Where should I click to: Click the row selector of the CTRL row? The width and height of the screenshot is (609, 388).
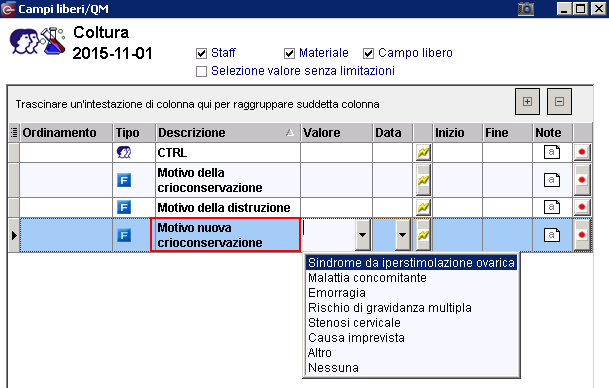(14, 153)
